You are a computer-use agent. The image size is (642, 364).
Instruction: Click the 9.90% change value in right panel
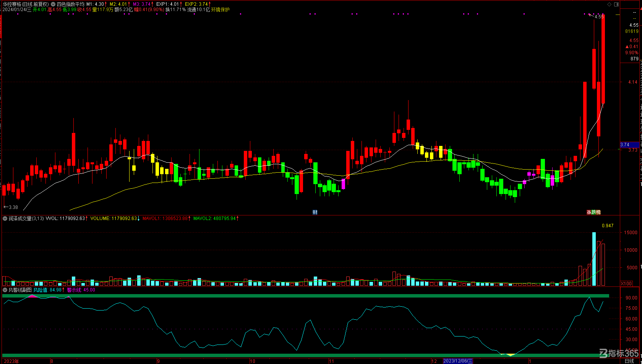point(632,53)
